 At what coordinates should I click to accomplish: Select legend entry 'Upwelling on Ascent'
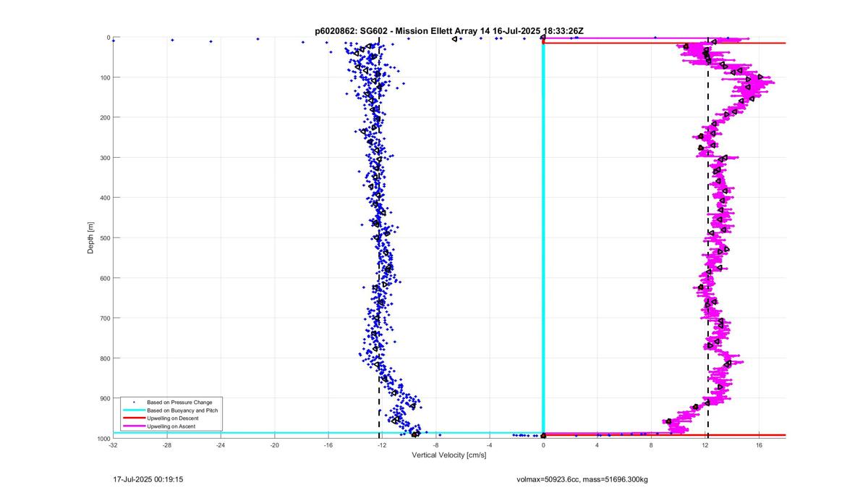[x=171, y=426]
